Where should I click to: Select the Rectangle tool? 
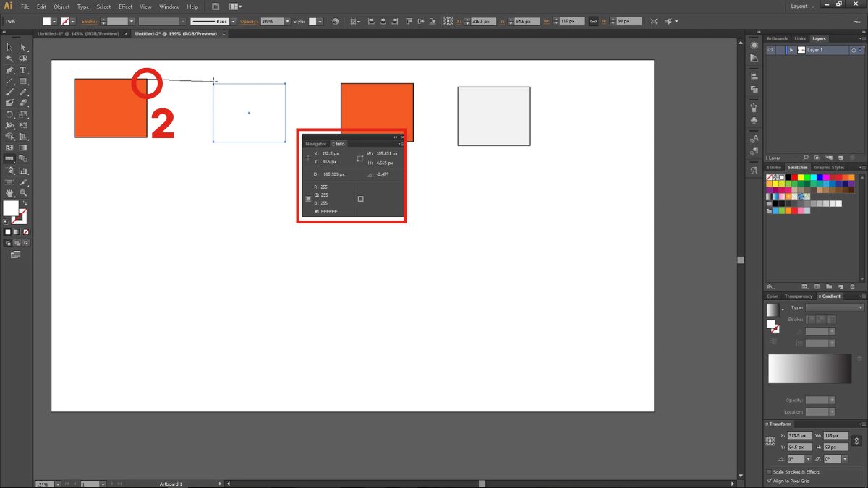(23, 81)
